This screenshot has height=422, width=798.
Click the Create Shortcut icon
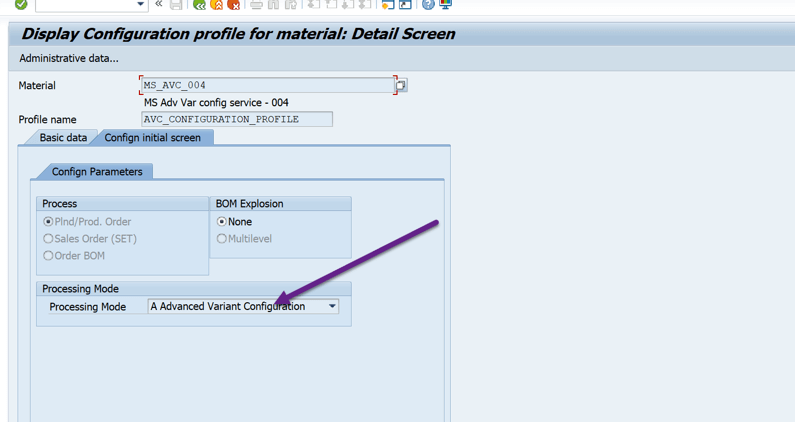[x=405, y=5]
